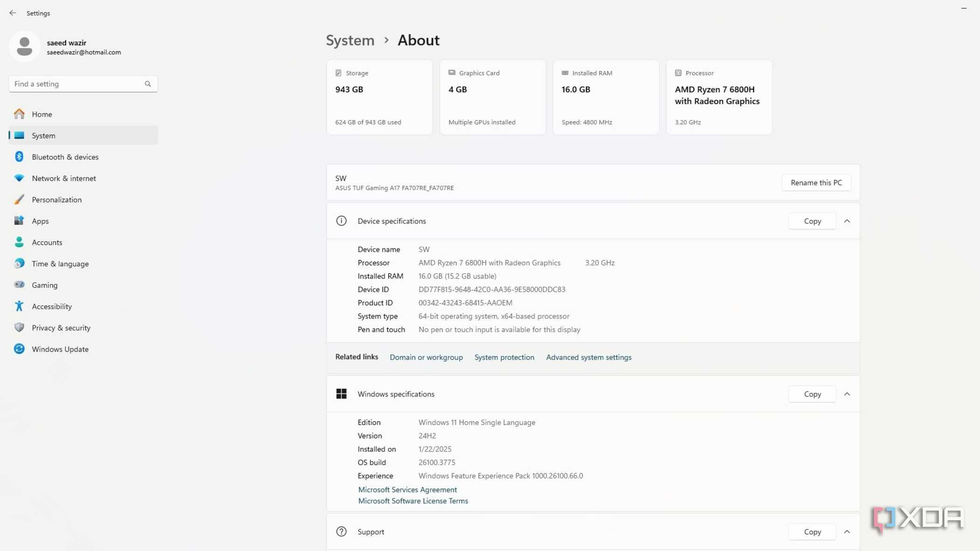Open the Installed RAM 16.0 GB card

(x=606, y=97)
